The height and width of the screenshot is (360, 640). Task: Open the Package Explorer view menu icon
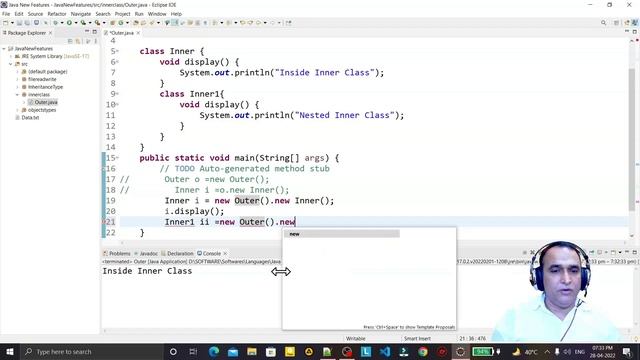pos(96,41)
